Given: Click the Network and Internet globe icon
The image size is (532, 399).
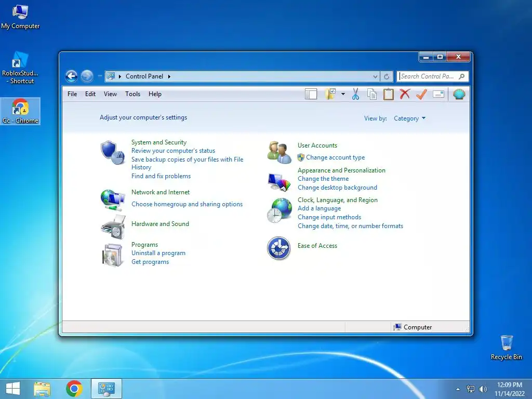Looking at the screenshot, I should tap(113, 200).
